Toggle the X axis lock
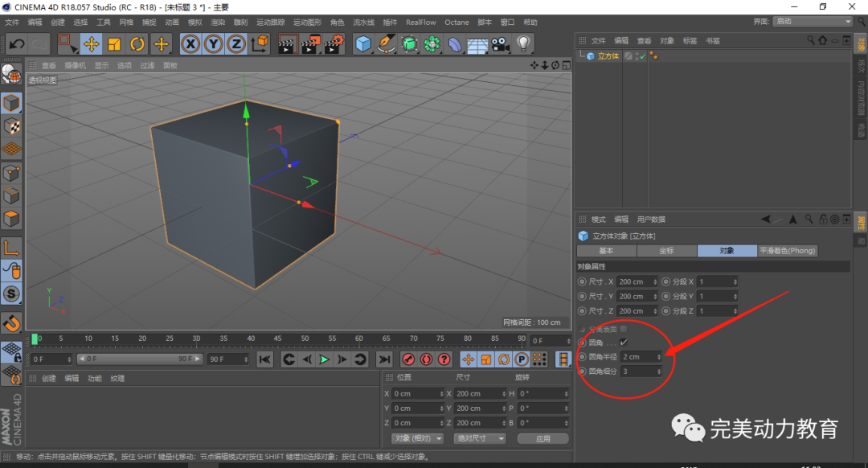 coord(190,44)
